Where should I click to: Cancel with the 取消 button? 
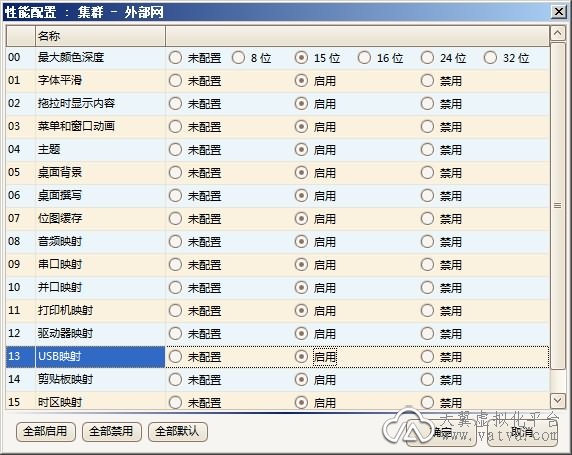pos(522,433)
